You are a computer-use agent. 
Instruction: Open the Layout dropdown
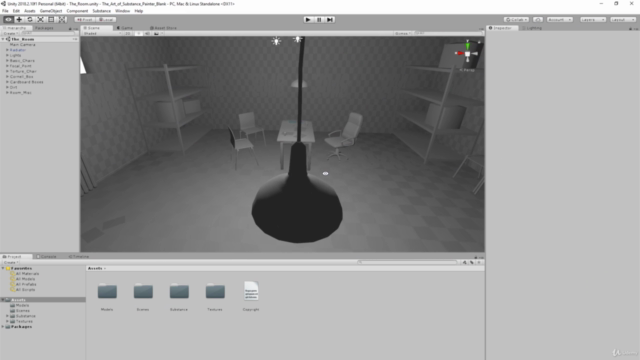(x=623, y=20)
